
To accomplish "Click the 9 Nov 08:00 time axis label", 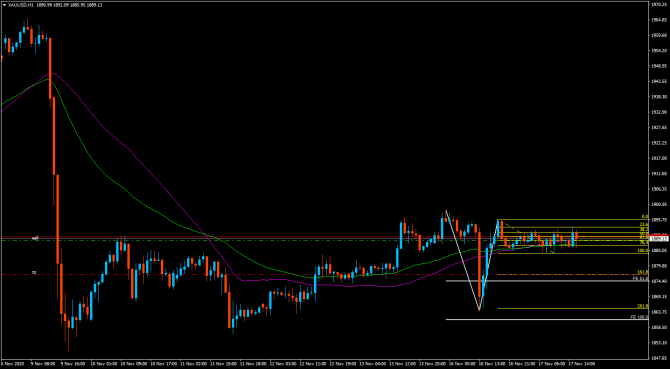I will pyautogui.click(x=46, y=364).
